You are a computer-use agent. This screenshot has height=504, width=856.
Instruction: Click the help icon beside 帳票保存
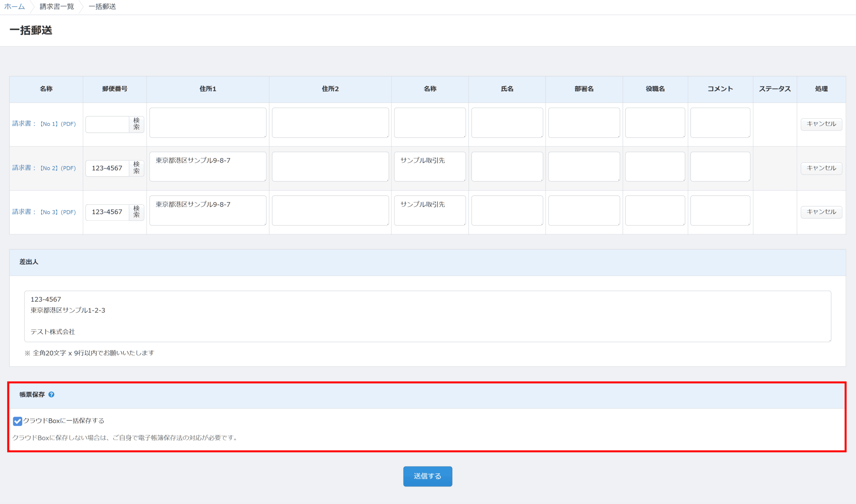pos(51,394)
